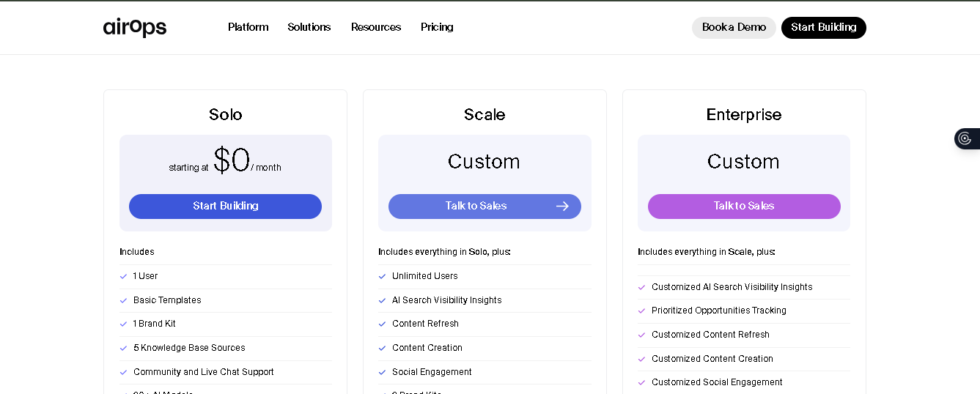Click Customized AI Search Visibility Insights text

click(732, 287)
